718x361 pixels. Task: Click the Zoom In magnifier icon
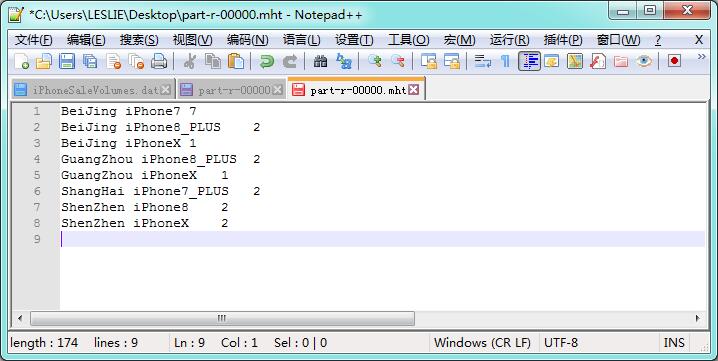pyautogui.click(x=375, y=61)
